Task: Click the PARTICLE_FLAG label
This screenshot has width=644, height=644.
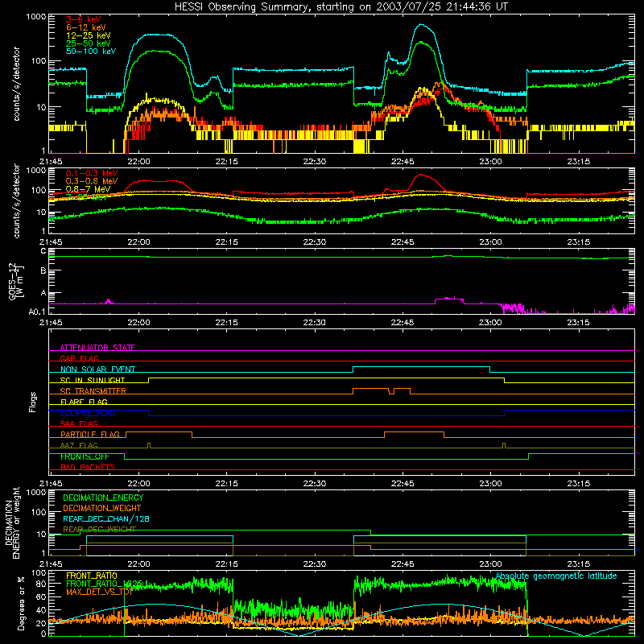Action: (x=90, y=435)
